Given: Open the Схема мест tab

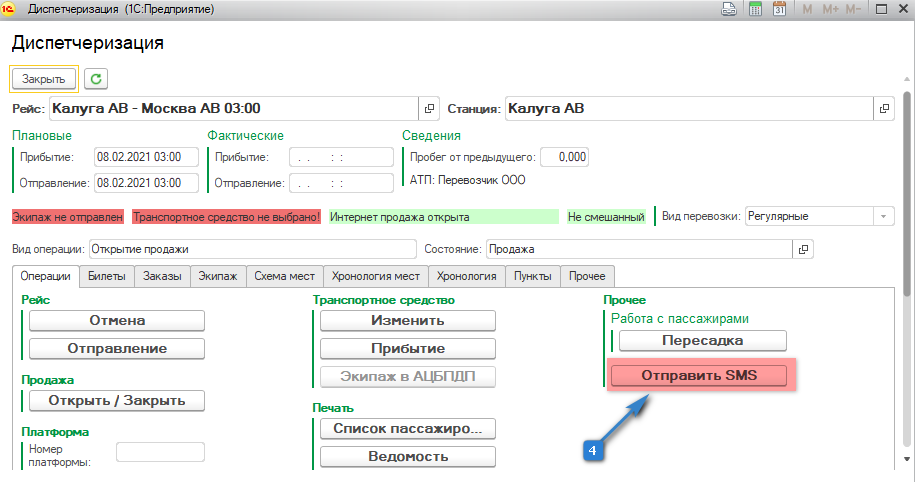Looking at the screenshot, I should click(284, 276).
